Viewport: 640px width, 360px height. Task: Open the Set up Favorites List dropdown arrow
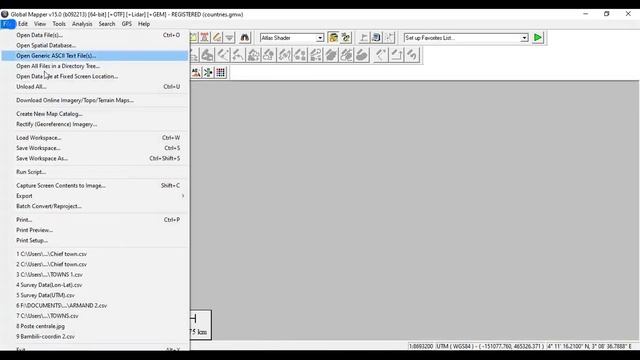524,38
